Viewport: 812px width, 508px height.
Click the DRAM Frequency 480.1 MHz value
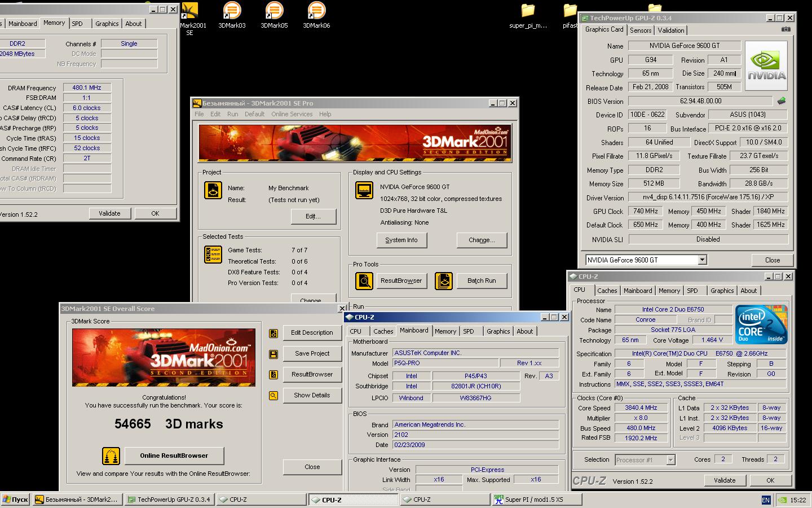pos(87,87)
